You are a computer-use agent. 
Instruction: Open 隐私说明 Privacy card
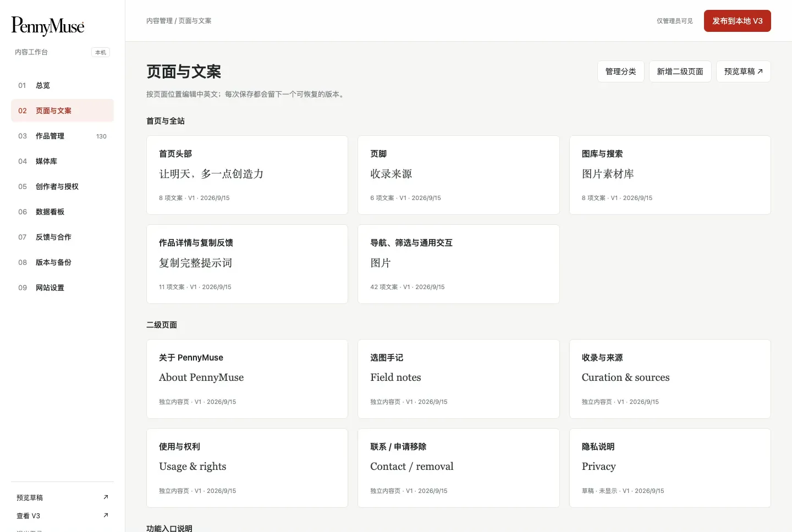pyautogui.click(x=670, y=468)
